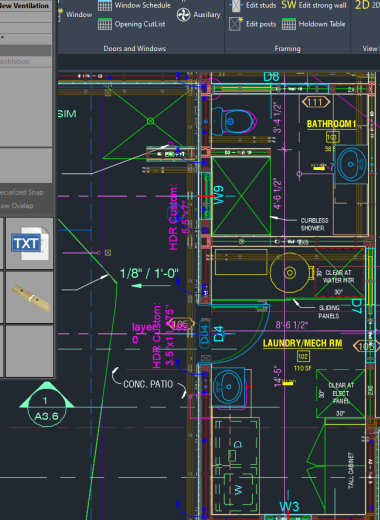Click the Show Ovelap option

point(17,206)
